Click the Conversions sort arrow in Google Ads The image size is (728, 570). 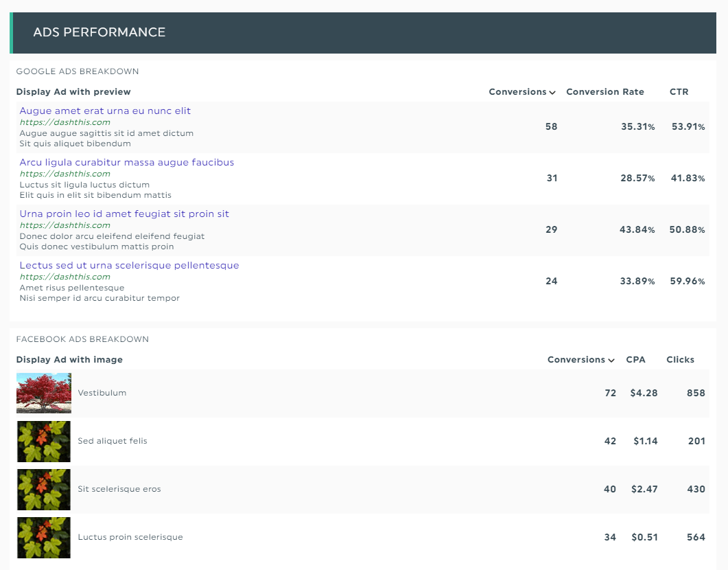point(552,93)
